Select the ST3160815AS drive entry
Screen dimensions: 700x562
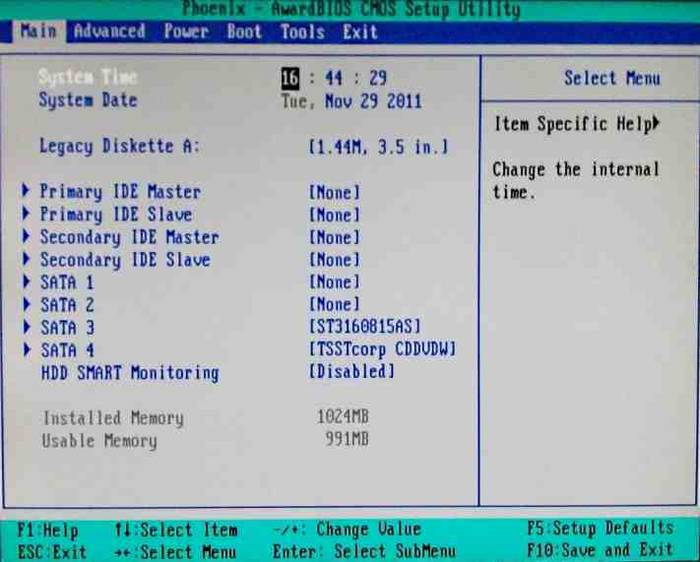pos(365,327)
